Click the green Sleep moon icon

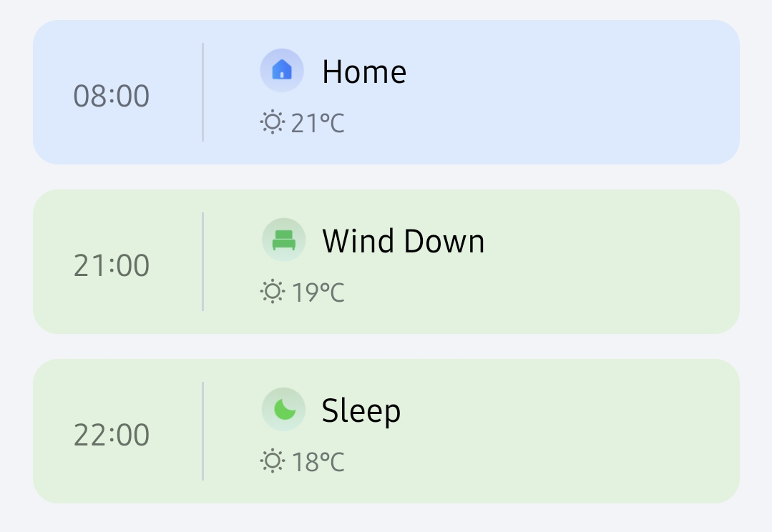click(283, 410)
